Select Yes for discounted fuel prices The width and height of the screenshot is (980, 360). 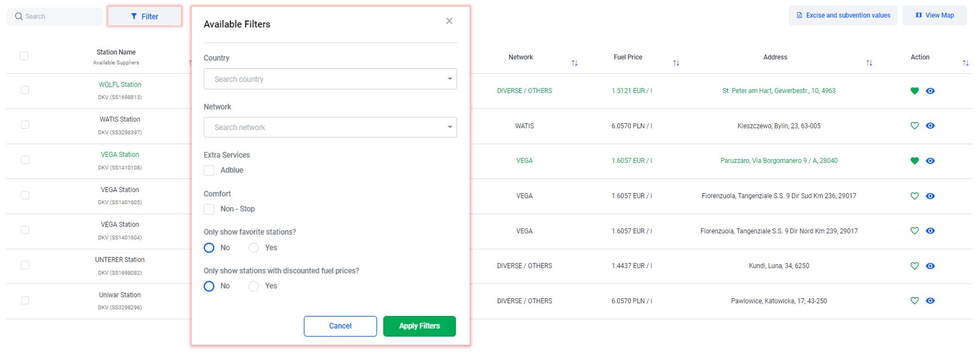254,286
